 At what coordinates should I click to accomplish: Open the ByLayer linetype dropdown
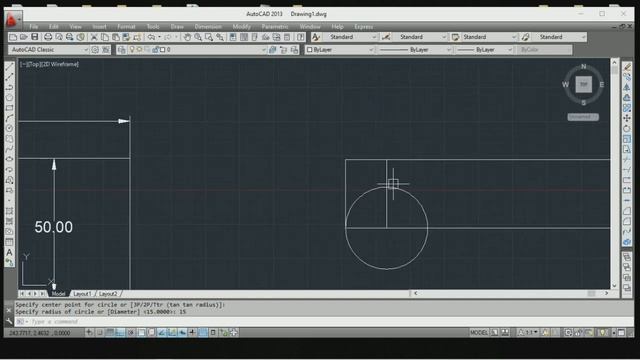(x=415, y=50)
